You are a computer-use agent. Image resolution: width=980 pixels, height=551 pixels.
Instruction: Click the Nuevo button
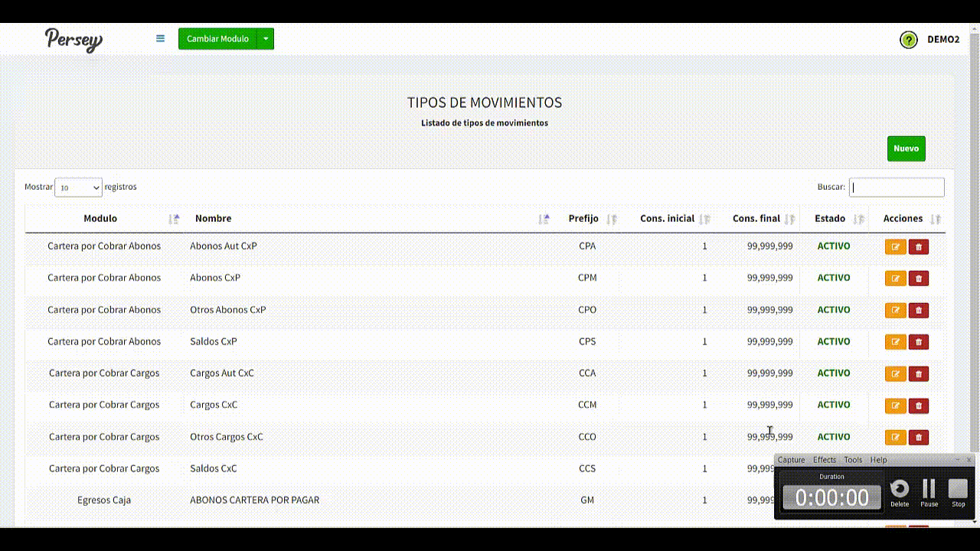(906, 148)
